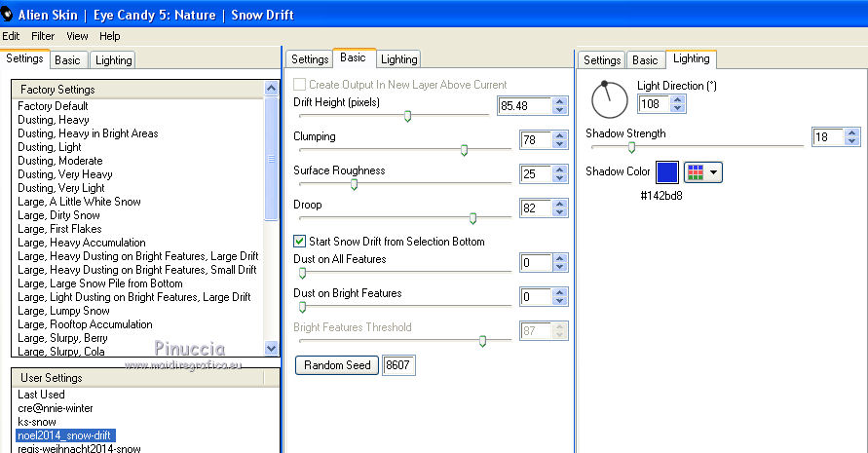Image resolution: width=868 pixels, height=453 pixels.
Task: Select Factory Default preset
Action: (53, 106)
